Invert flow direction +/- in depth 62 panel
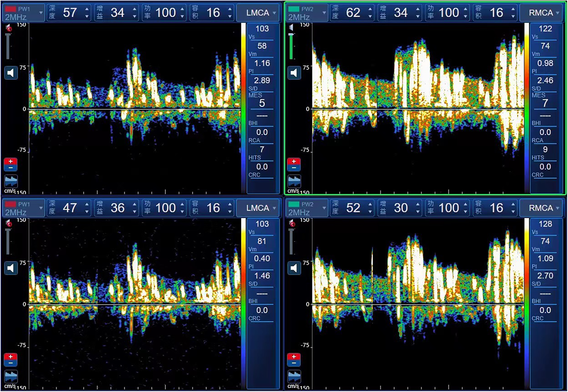This screenshot has height=392, width=568. coord(294,164)
